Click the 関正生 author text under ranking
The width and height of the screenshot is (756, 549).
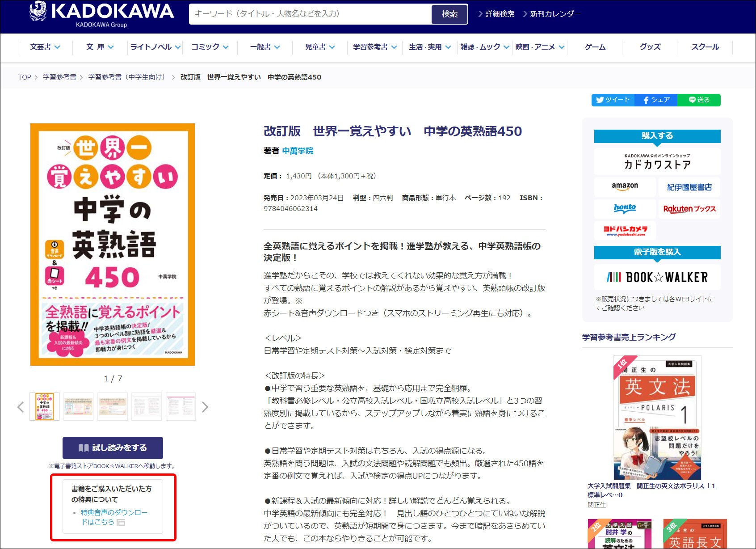596,505
